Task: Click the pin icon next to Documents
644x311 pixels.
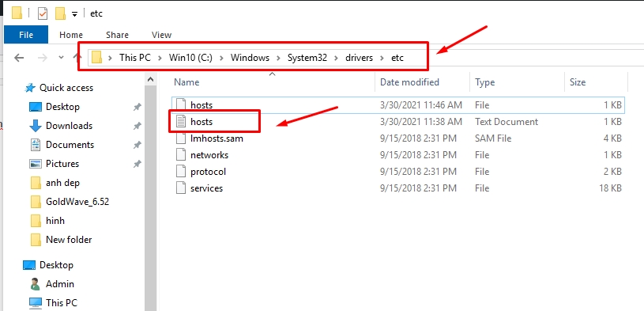Action: (137, 145)
